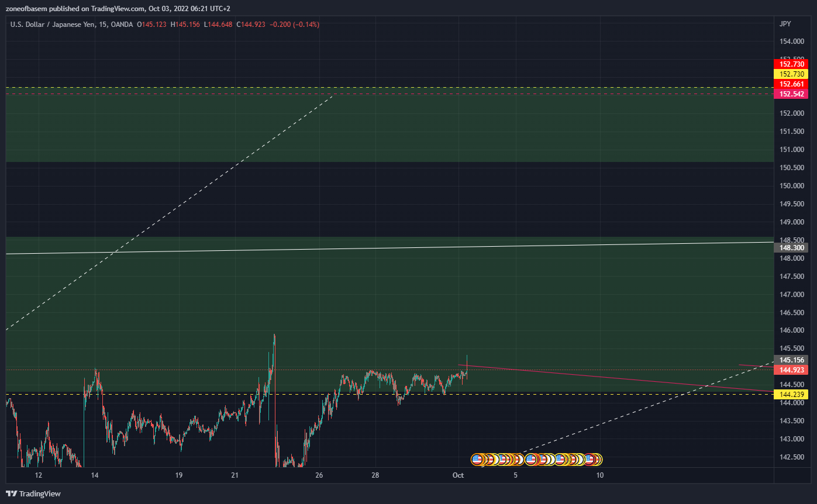Click the open value O145.123
817x504 pixels.
coord(152,24)
